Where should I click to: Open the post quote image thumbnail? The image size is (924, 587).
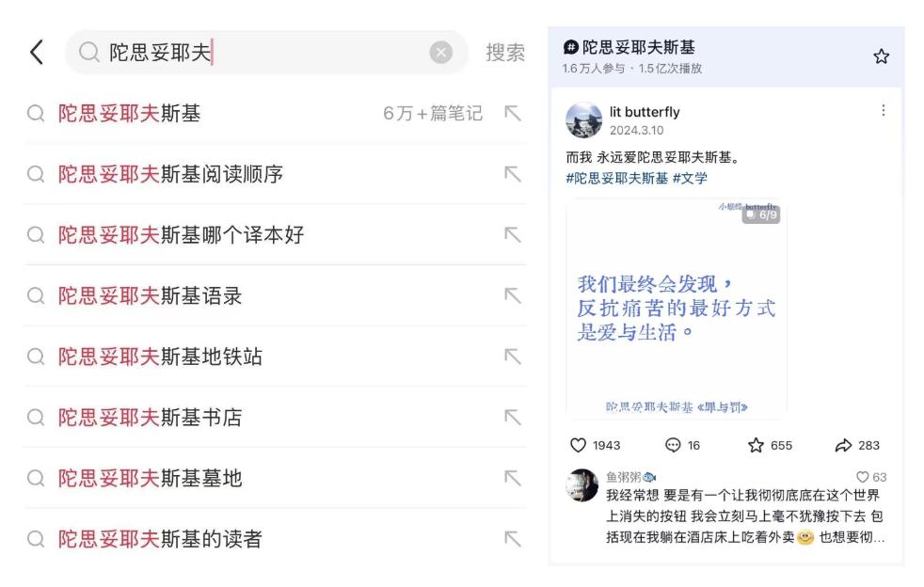(676, 309)
